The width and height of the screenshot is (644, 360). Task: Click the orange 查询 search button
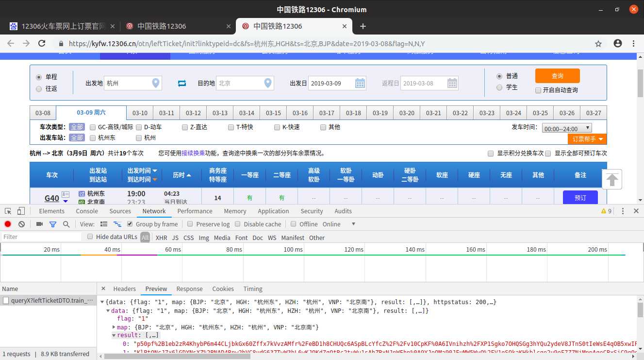tap(558, 76)
